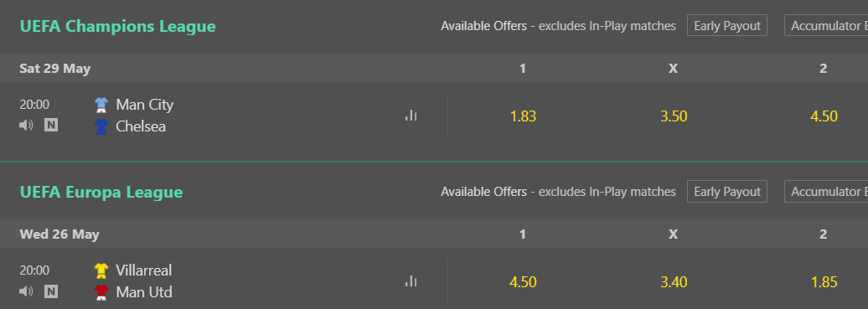The width and height of the screenshot is (868, 309).
Task: Open the UEFA Europa League heading link
Action: (101, 192)
